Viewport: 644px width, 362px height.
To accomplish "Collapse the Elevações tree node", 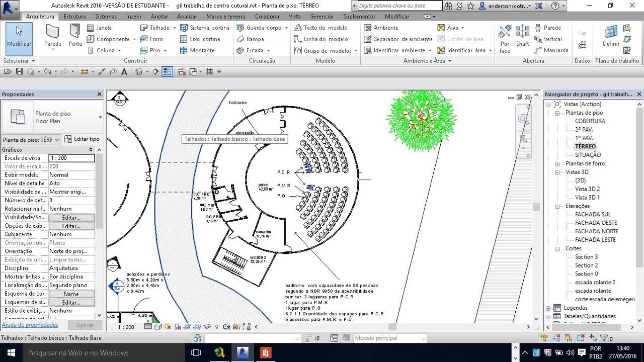I will (x=557, y=206).
